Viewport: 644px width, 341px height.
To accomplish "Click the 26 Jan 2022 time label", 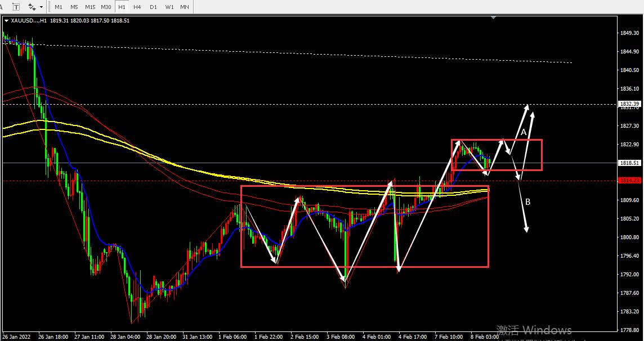I will click(17, 336).
